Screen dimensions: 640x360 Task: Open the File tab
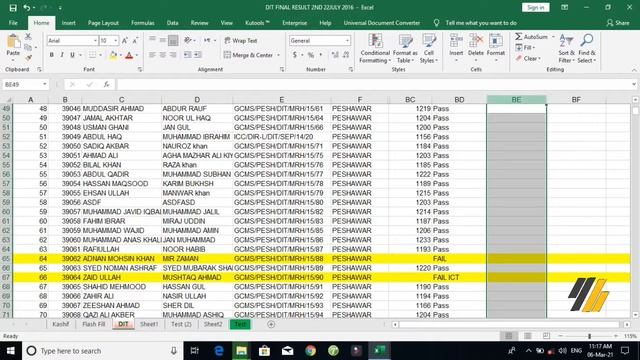(x=13, y=23)
